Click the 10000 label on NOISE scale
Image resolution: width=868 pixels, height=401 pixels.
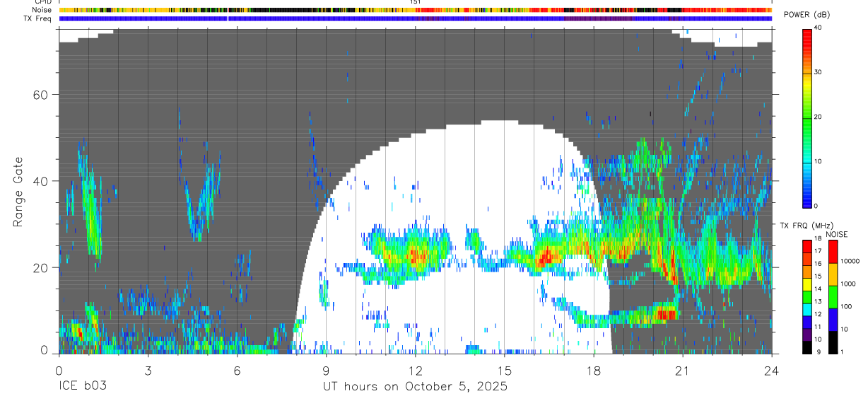[850, 262]
